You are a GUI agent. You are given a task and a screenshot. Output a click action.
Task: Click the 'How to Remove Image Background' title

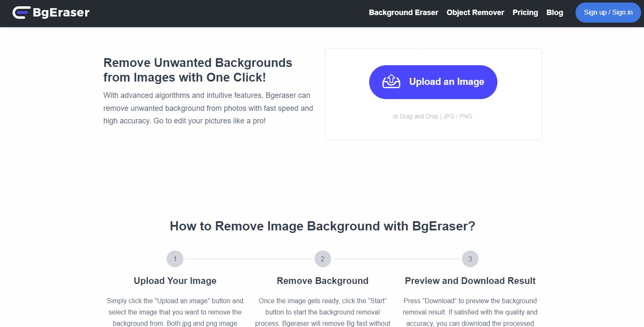322,226
